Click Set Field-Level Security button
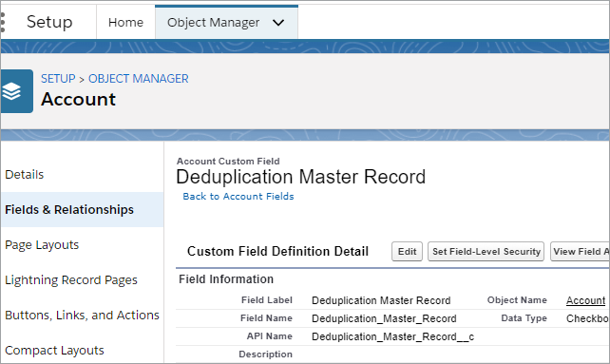The image size is (610, 364). [x=486, y=252]
